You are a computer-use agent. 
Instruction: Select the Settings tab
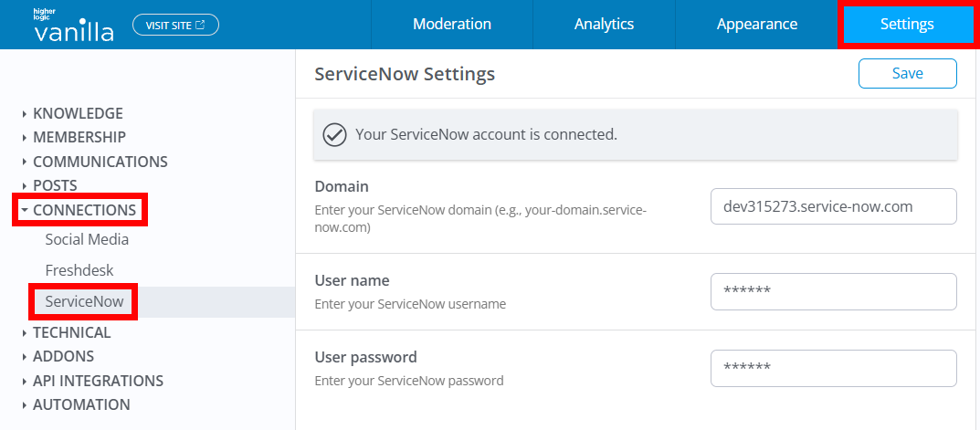(907, 25)
